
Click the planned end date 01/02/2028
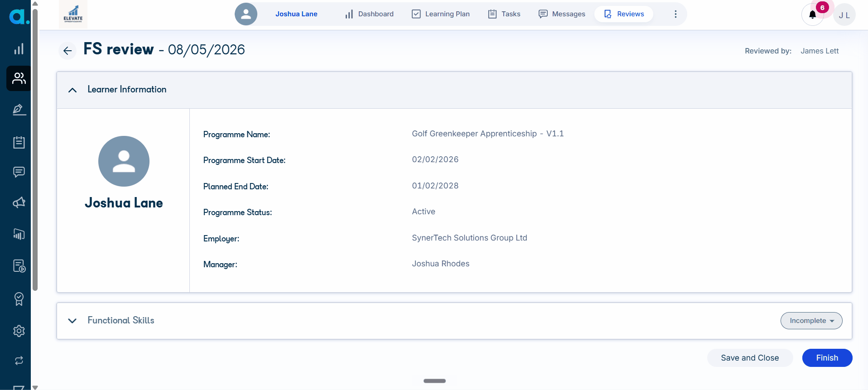(x=435, y=186)
